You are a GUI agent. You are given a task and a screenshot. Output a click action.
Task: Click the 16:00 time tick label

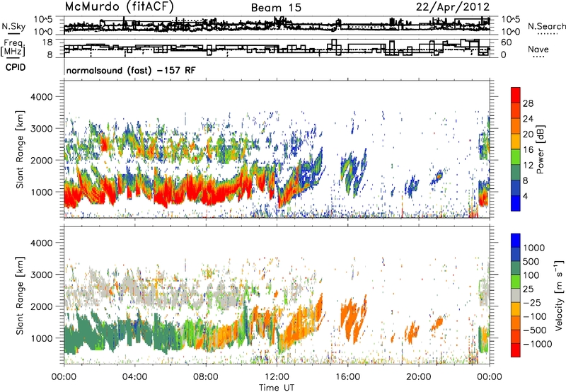tap(347, 377)
